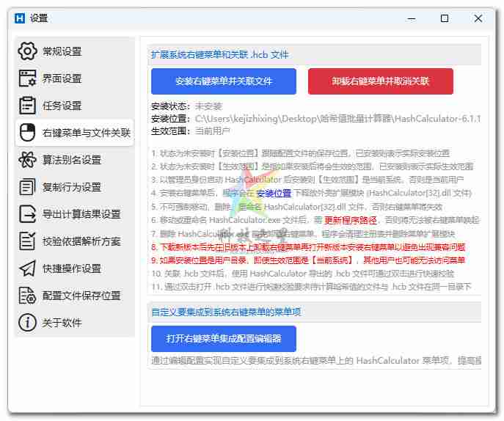This screenshot has width=504, height=421.
Task: Click red note 9 about 用户目录
Action: click(309, 260)
